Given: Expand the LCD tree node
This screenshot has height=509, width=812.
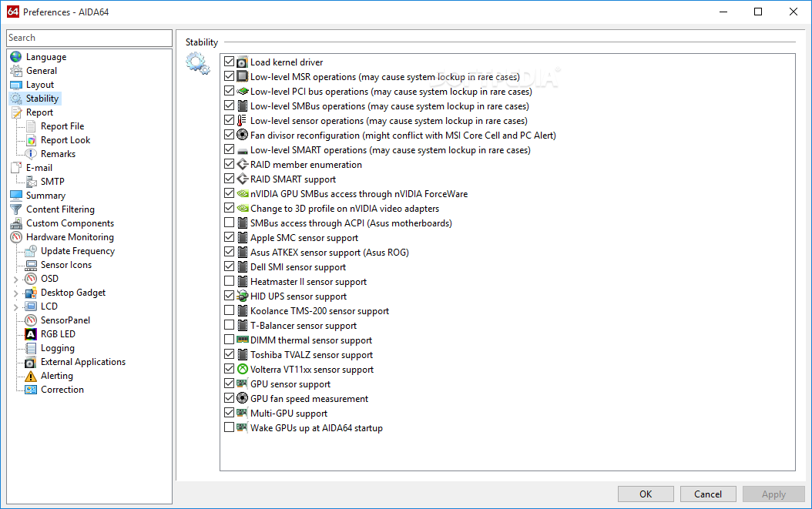Looking at the screenshot, I should pyautogui.click(x=15, y=307).
